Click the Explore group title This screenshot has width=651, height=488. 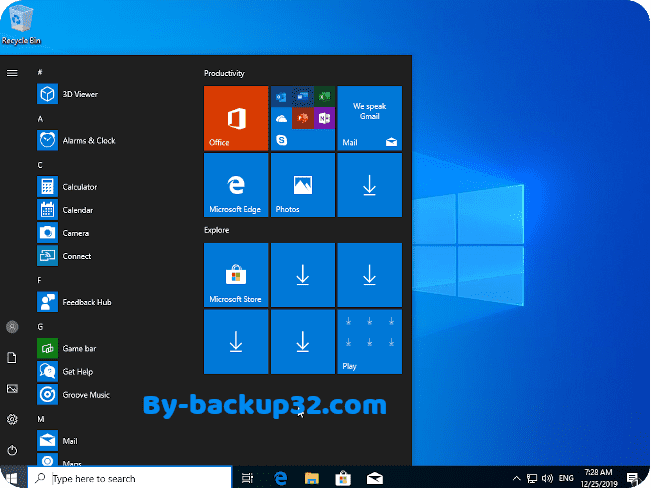(216, 230)
